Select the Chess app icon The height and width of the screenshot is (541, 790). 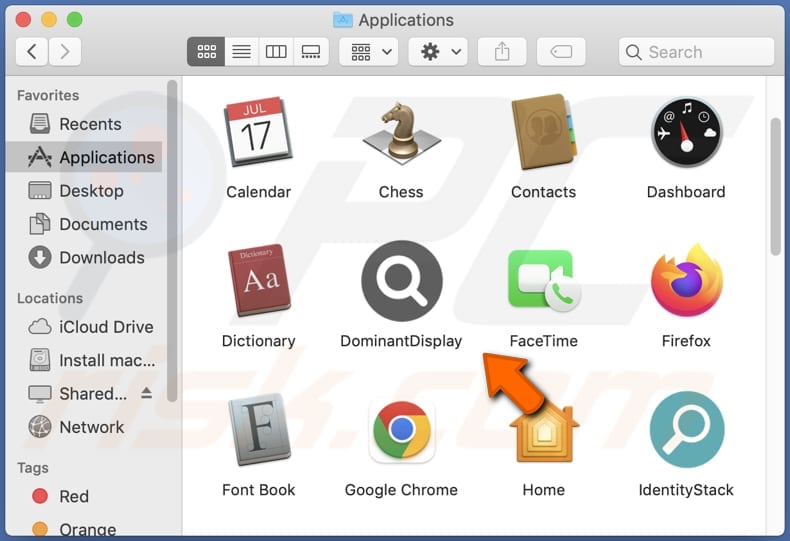(x=401, y=132)
